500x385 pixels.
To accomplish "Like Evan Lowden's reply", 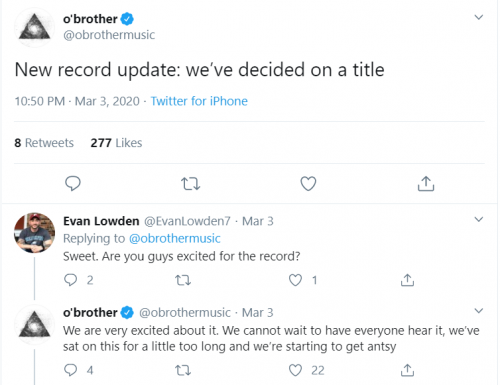I will [x=295, y=280].
